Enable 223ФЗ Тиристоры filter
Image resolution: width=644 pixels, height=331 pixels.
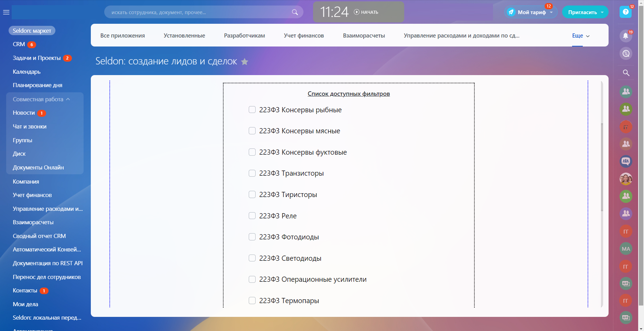252,194
